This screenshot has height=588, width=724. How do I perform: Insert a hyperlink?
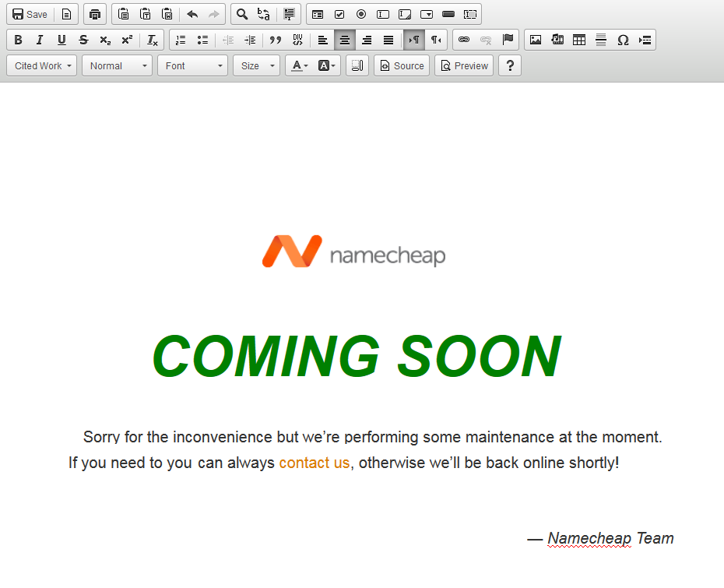click(464, 40)
